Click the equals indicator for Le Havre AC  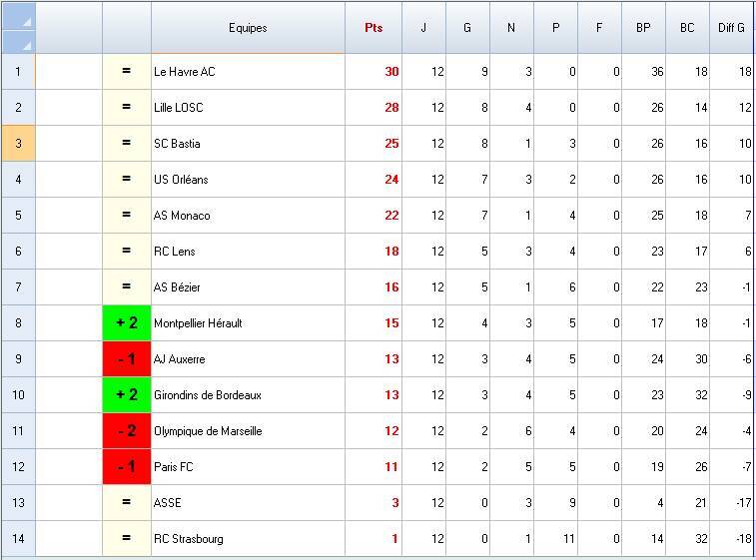click(127, 72)
